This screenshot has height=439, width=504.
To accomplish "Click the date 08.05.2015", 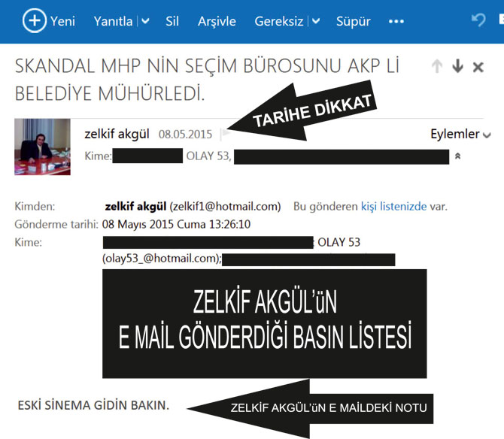I will click(x=186, y=135).
